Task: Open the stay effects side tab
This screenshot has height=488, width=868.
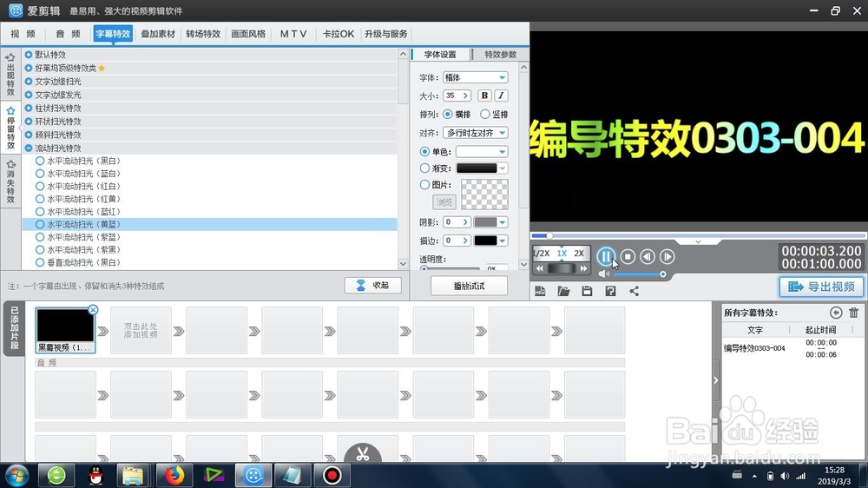Action: [x=10, y=129]
